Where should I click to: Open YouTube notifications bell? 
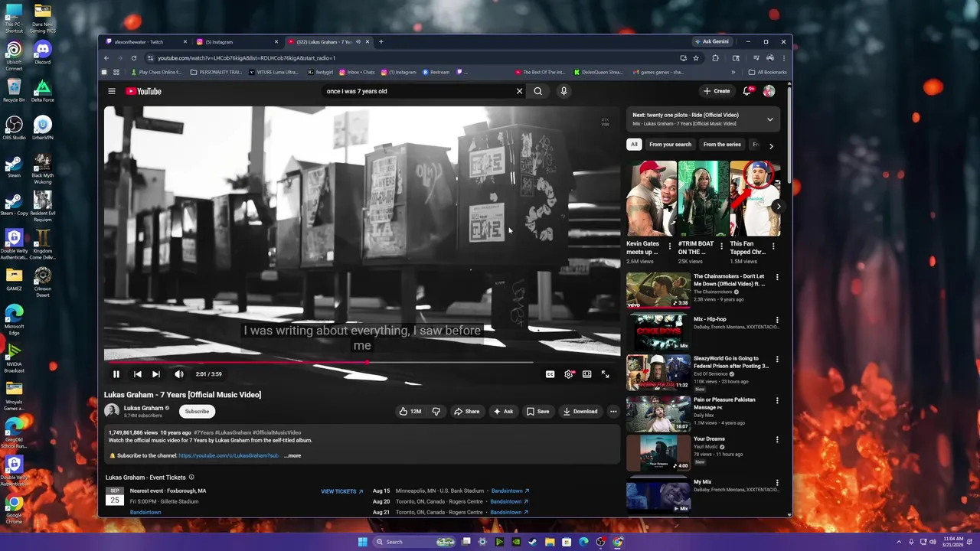(x=748, y=91)
